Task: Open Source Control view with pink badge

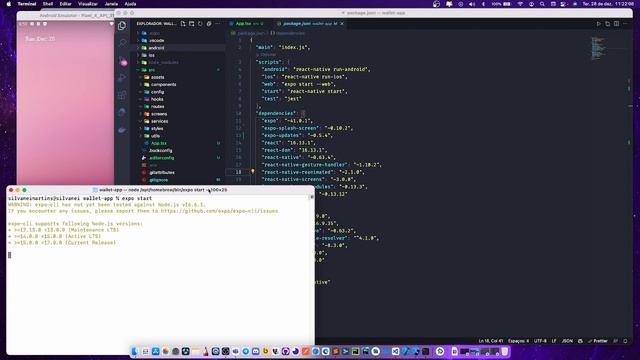Action: tap(122, 60)
